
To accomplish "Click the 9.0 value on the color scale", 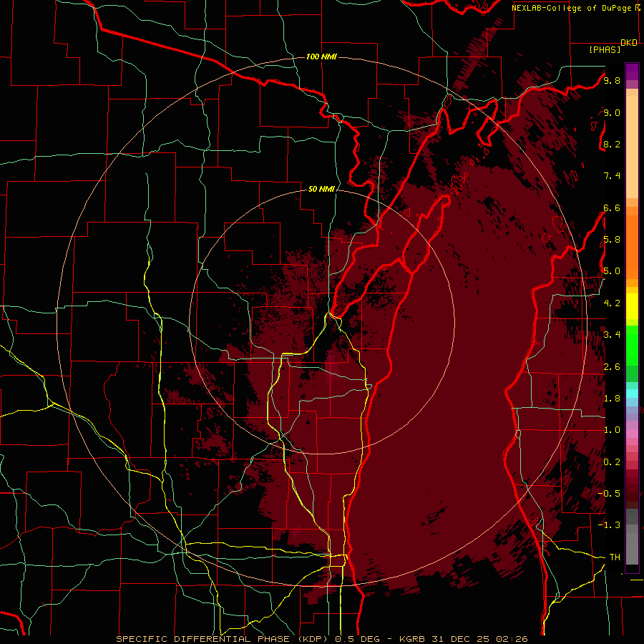I will coord(612,112).
